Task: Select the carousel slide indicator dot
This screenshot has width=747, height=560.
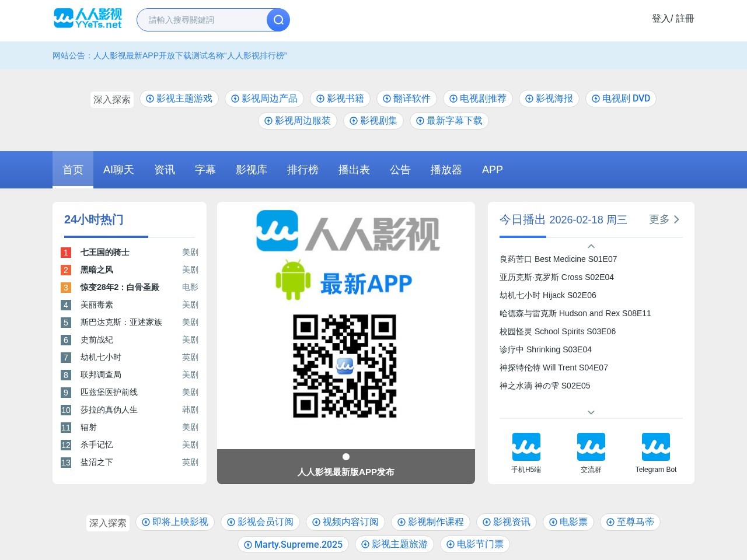Action: (346, 457)
